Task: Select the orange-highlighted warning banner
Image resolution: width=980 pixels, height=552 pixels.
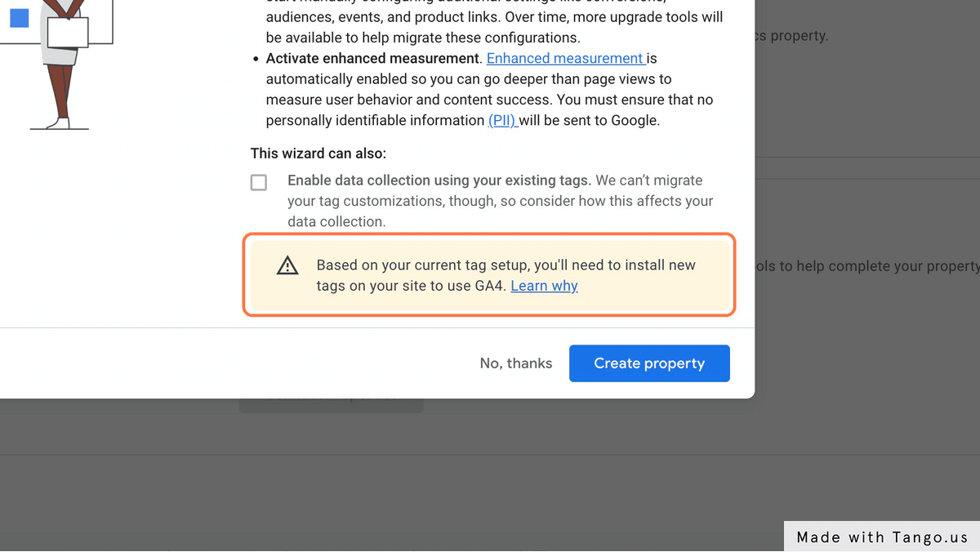Action: [x=488, y=275]
